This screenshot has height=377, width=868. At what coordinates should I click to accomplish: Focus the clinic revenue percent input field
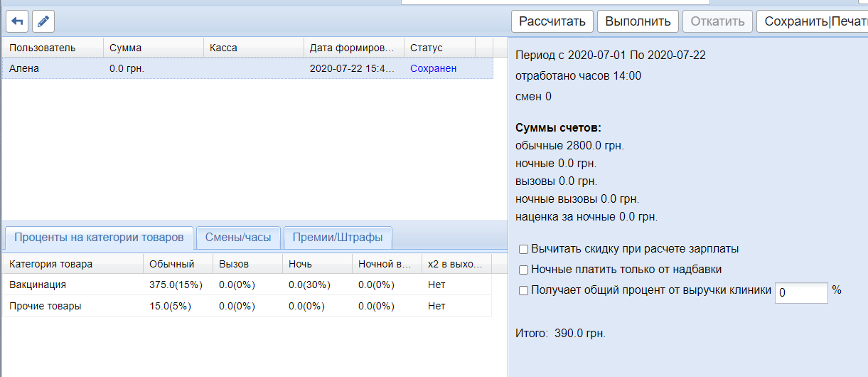(x=801, y=292)
